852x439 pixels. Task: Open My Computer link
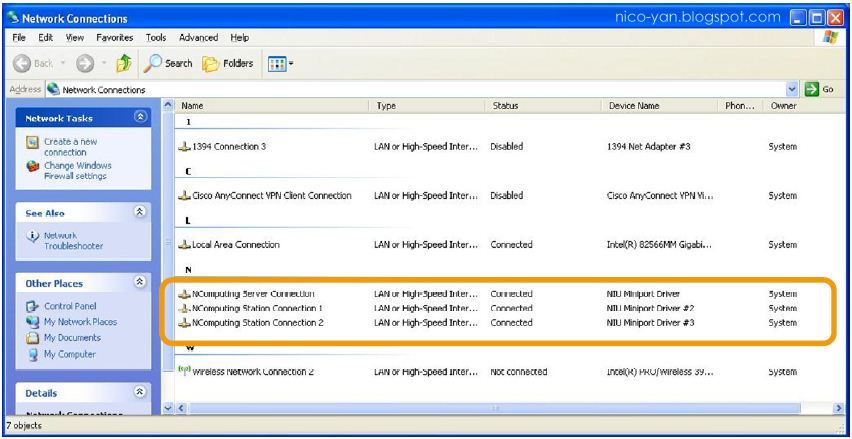click(70, 354)
